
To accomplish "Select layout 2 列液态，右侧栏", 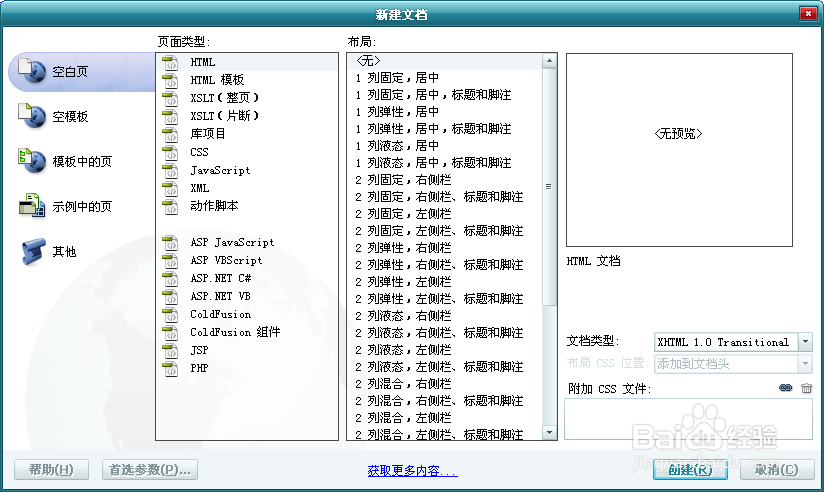I will (403, 316).
